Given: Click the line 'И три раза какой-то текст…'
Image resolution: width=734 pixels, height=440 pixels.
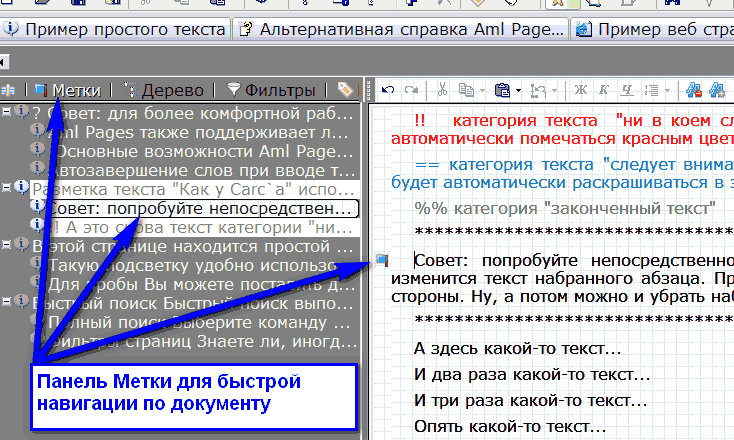Looking at the screenshot, I should (x=530, y=401).
